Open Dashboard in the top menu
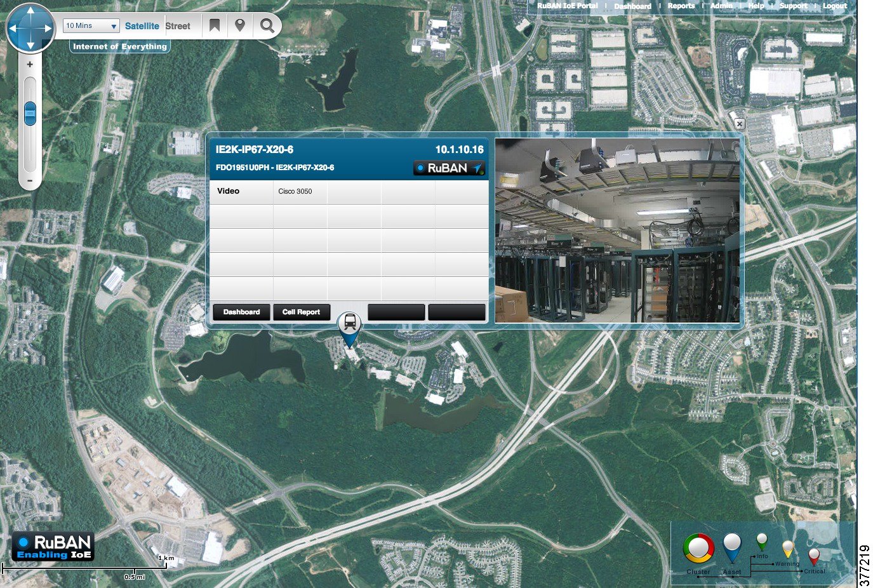The image size is (873, 588). 632,6
